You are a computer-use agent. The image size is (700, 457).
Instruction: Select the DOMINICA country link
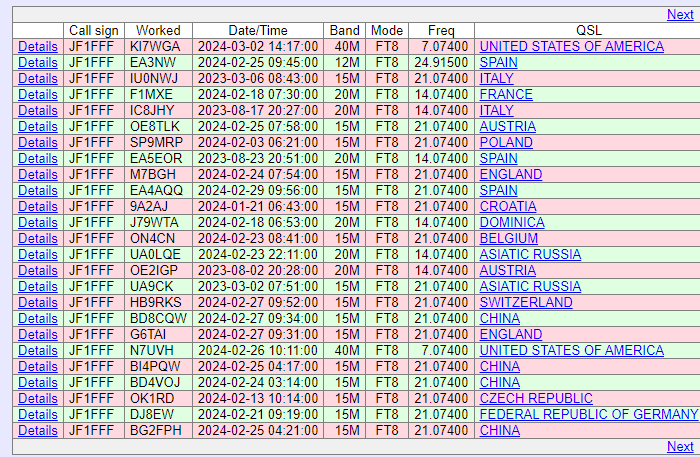[512, 223]
